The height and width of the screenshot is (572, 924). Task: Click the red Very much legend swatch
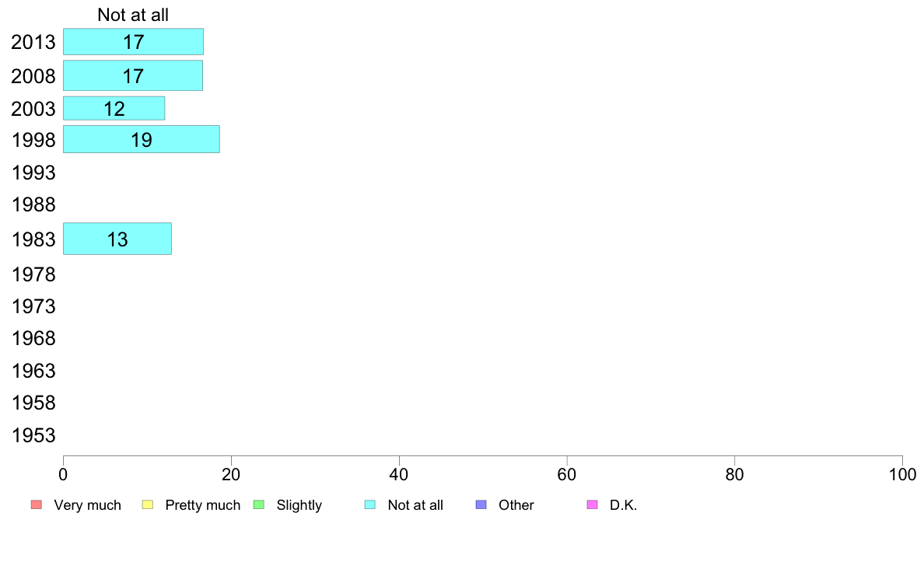point(37,505)
